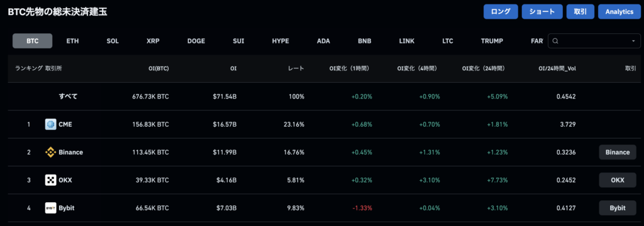Click the OKX trade button
644x226 pixels.
tap(618, 180)
